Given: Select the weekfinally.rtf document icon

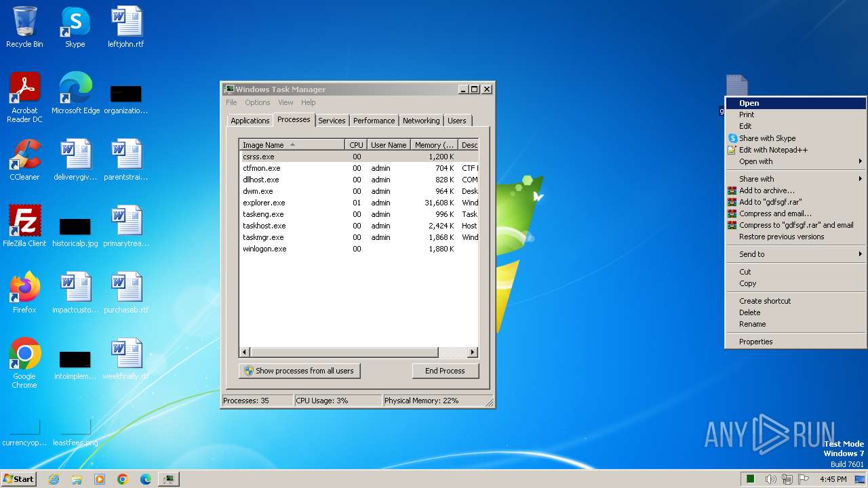Looking at the screenshot, I should coord(126,359).
